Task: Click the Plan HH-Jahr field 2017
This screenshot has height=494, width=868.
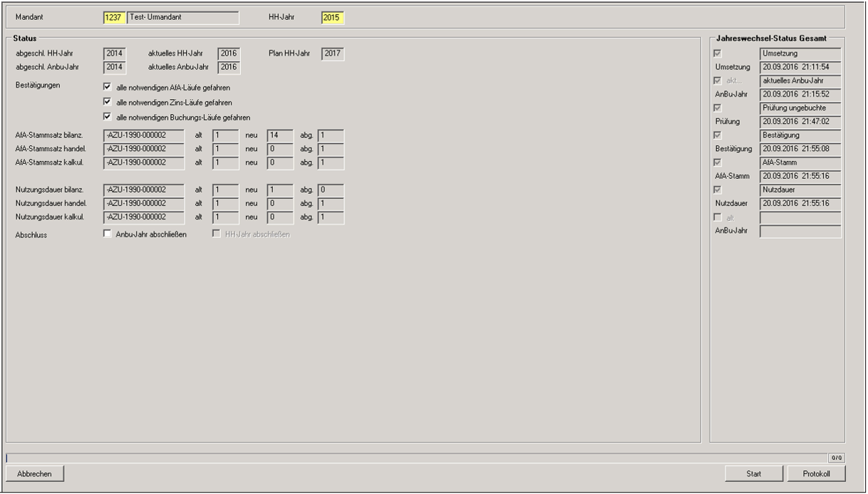Action: (333, 53)
